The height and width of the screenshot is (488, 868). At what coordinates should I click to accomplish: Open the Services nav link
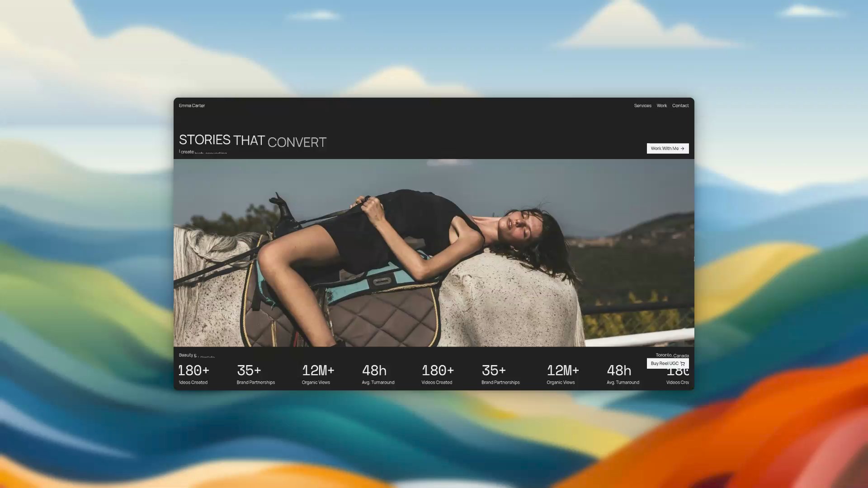(x=642, y=106)
